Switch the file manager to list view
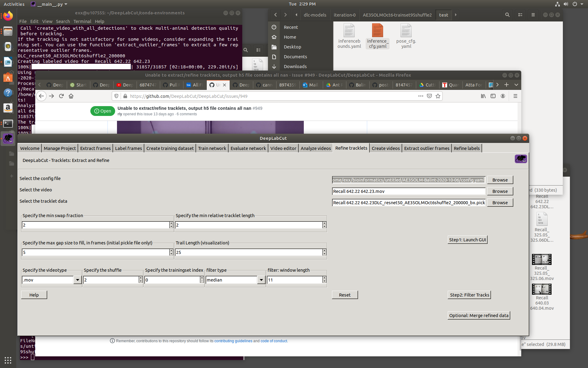This screenshot has height=368, width=588. click(520, 15)
